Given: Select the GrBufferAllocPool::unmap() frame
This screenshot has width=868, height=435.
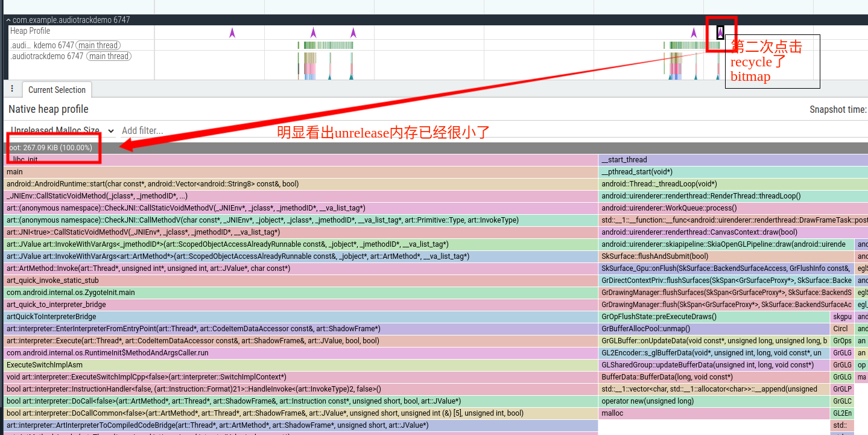Looking at the screenshot, I should coord(714,329).
